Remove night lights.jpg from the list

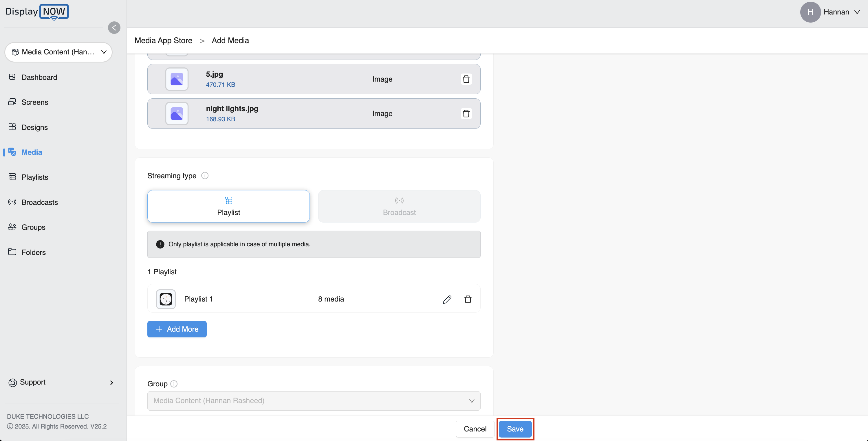pos(466,113)
